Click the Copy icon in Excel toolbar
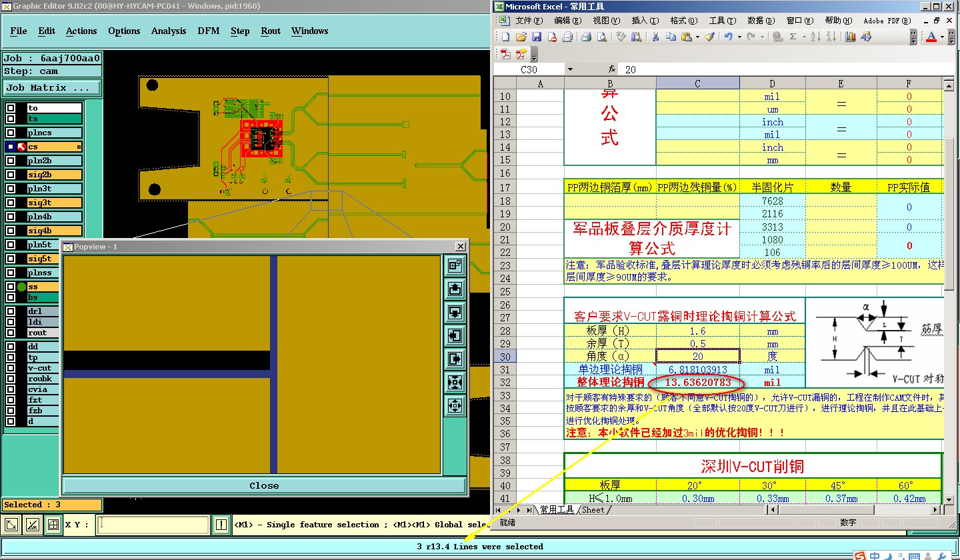Viewport: 960px width, 560px height. [671, 37]
